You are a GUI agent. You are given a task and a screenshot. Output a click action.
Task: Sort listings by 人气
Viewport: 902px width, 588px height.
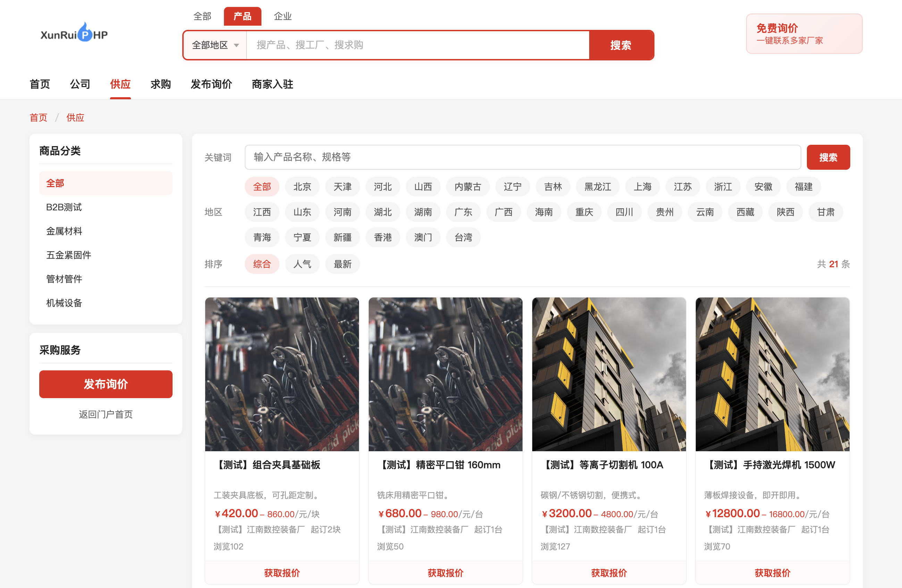tap(302, 264)
